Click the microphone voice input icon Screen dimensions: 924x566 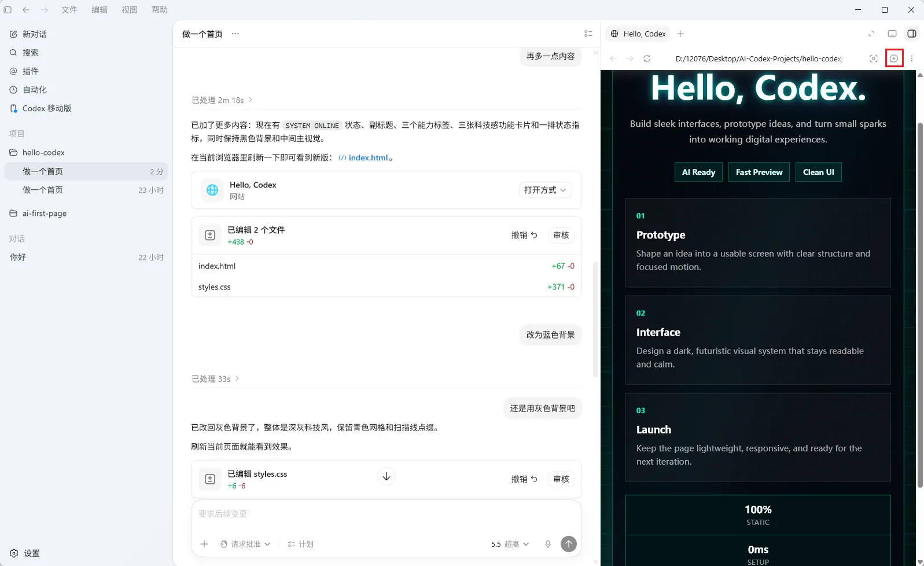[548, 544]
